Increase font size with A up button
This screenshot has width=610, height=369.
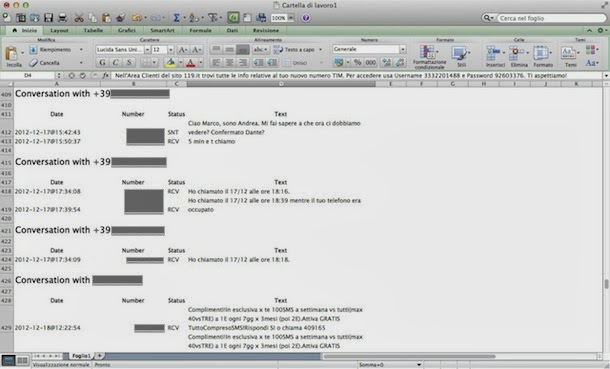[x=182, y=49]
